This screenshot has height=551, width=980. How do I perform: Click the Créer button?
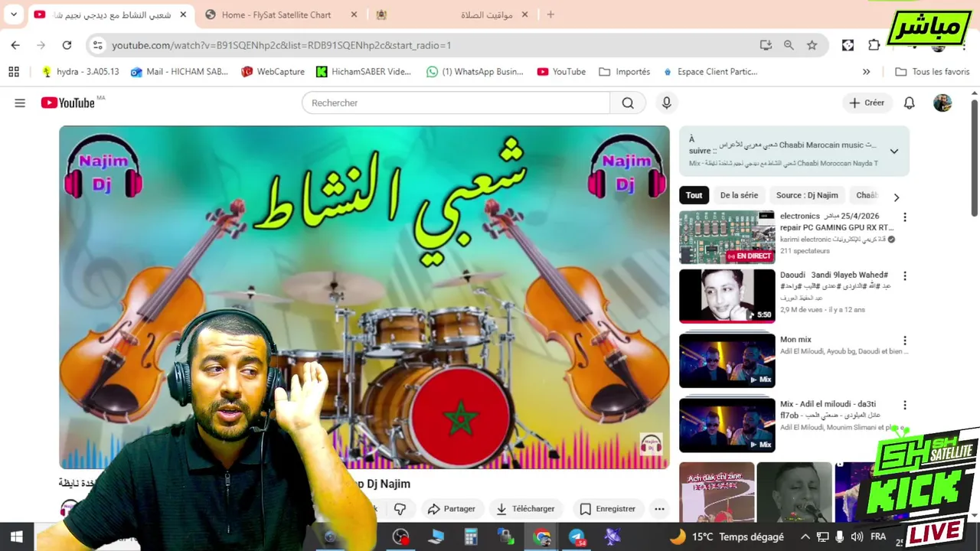tap(867, 103)
